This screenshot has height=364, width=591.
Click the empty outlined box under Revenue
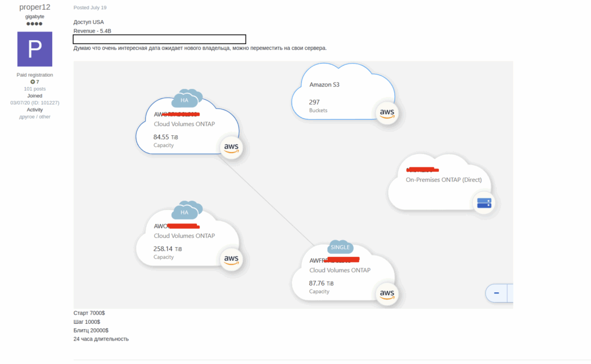click(x=160, y=39)
